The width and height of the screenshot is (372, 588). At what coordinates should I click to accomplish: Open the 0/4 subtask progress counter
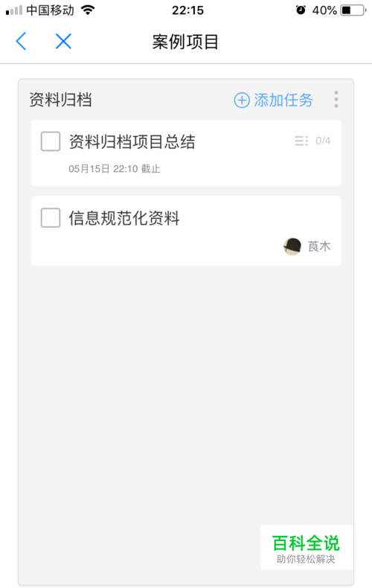tap(323, 141)
